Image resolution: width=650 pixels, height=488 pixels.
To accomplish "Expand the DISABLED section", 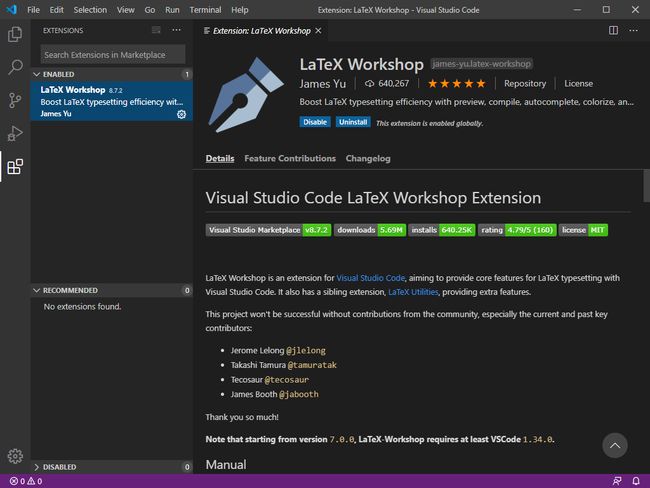I will click(112, 467).
